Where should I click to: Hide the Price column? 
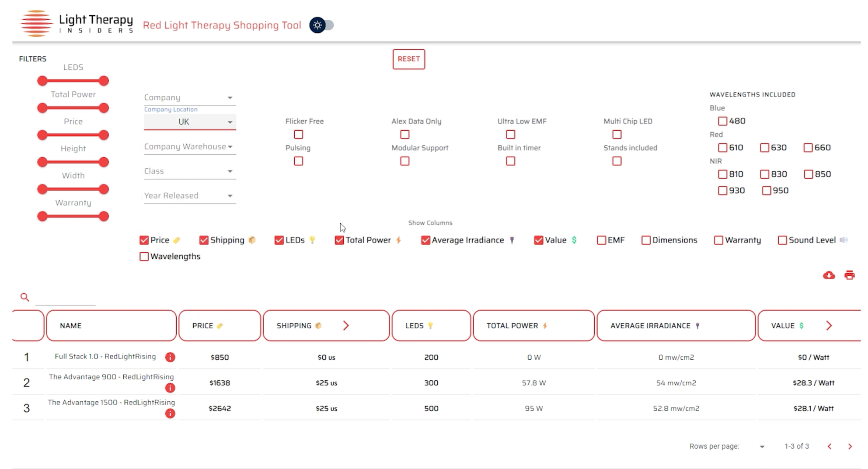[144, 240]
